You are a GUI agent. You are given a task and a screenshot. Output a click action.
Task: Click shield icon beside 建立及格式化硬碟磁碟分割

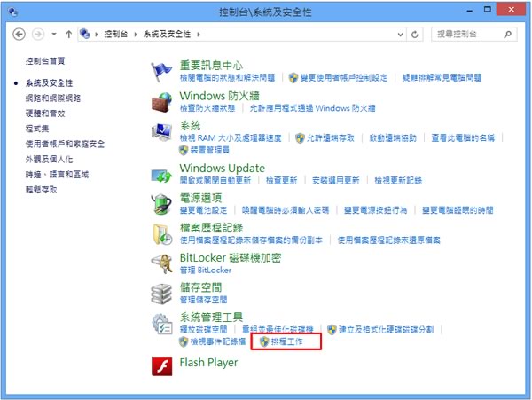332,329
